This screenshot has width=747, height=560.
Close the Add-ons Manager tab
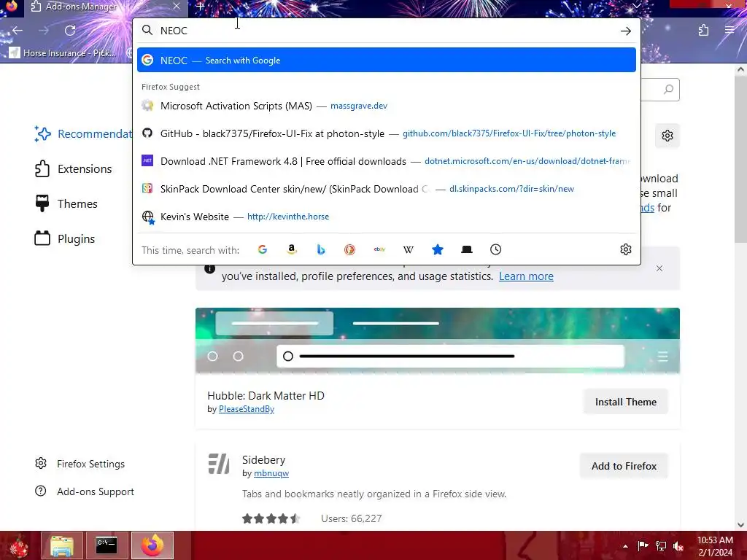[177, 6]
